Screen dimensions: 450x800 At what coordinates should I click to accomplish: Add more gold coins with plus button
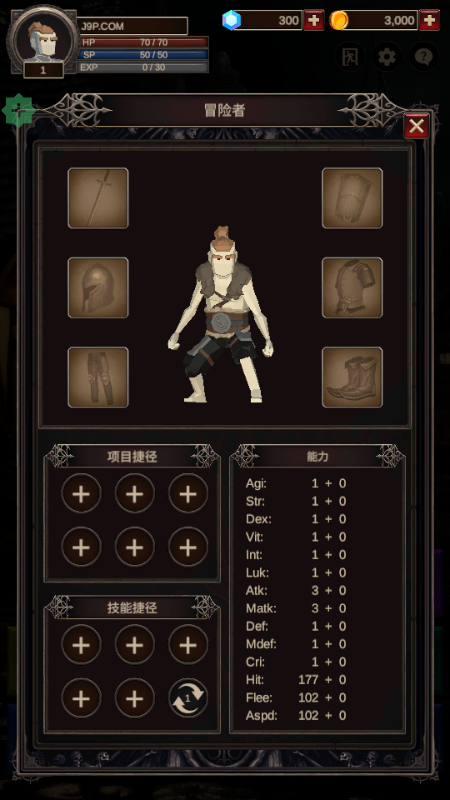coord(430,20)
